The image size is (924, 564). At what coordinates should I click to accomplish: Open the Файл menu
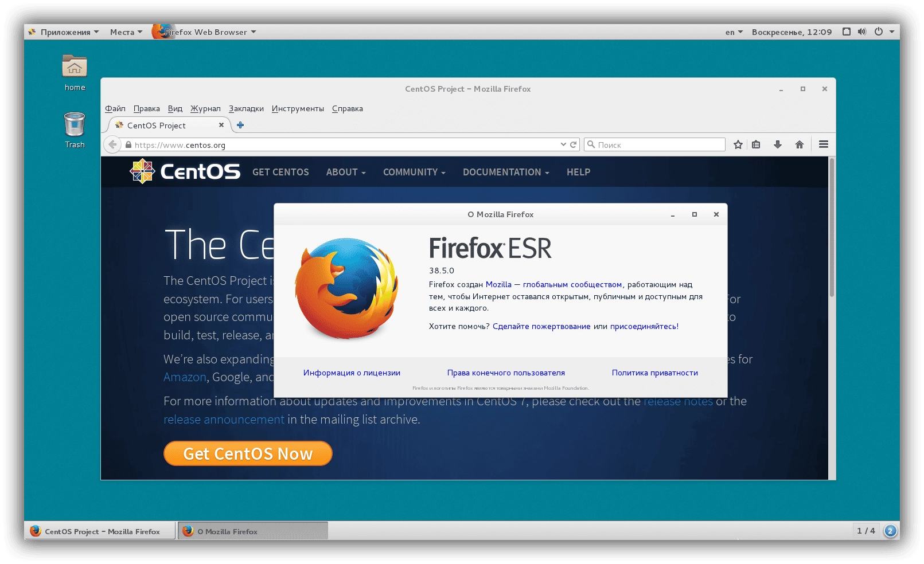click(115, 108)
